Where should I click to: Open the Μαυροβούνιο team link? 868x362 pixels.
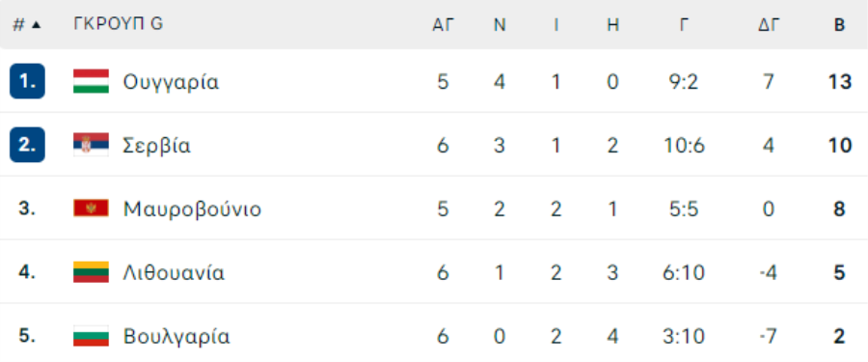[192, 209]
